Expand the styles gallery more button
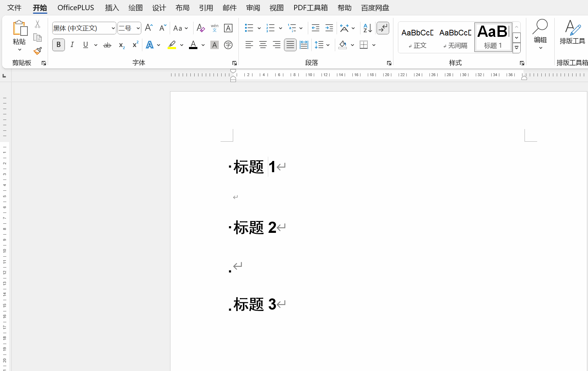588x371 pixels. point(516,48)
